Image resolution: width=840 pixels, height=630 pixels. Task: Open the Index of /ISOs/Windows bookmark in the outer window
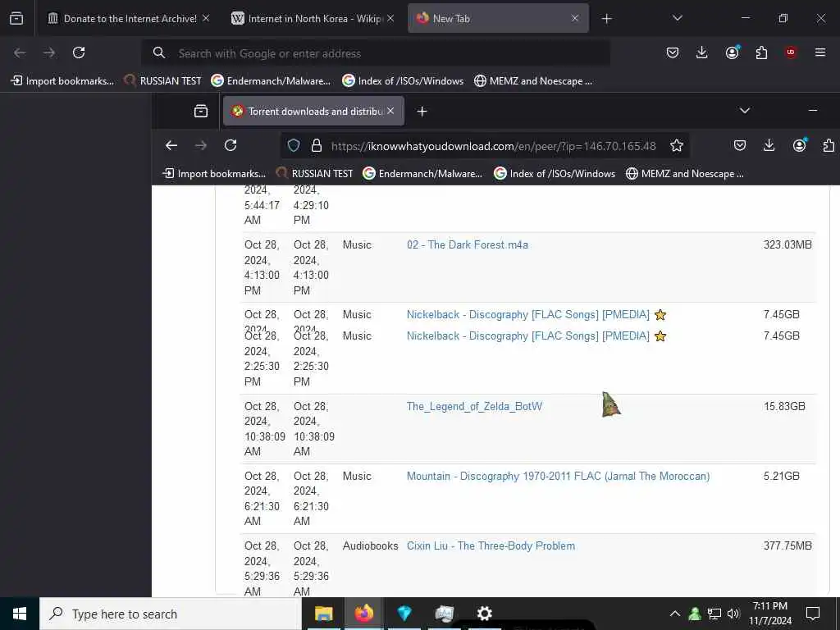(x=403, y=81)
